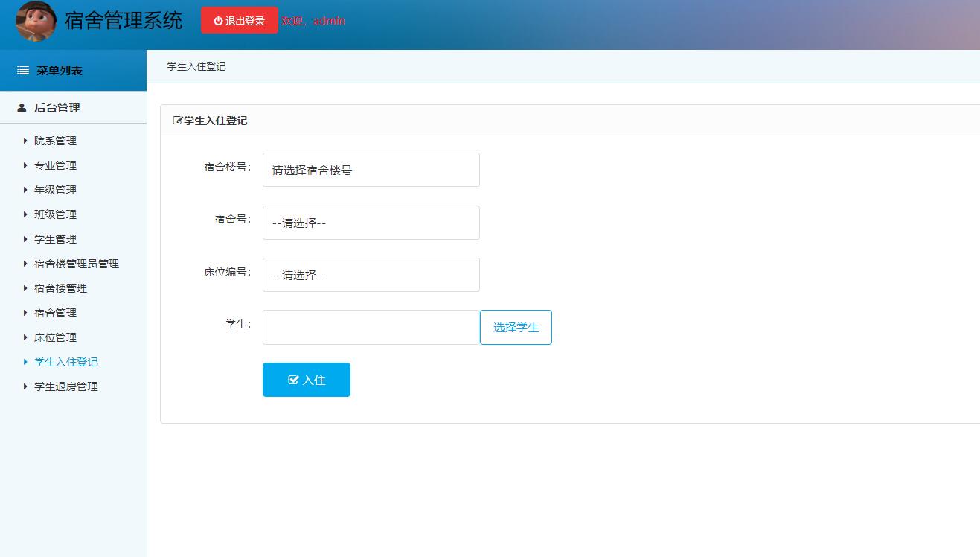Click the 入住 submit button
Viewport: 980px width, 557px height.
(x=306, y=379)
